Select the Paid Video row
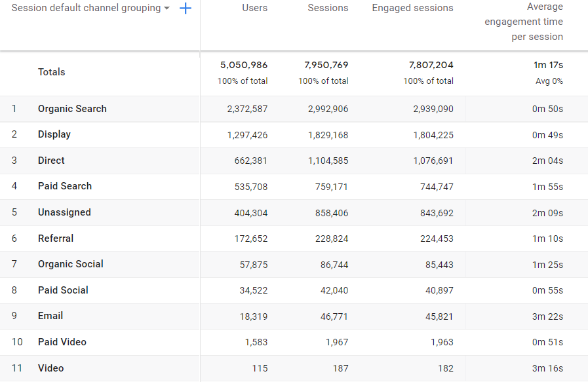This screenshot has height=382, width=588. coord(62,342)
